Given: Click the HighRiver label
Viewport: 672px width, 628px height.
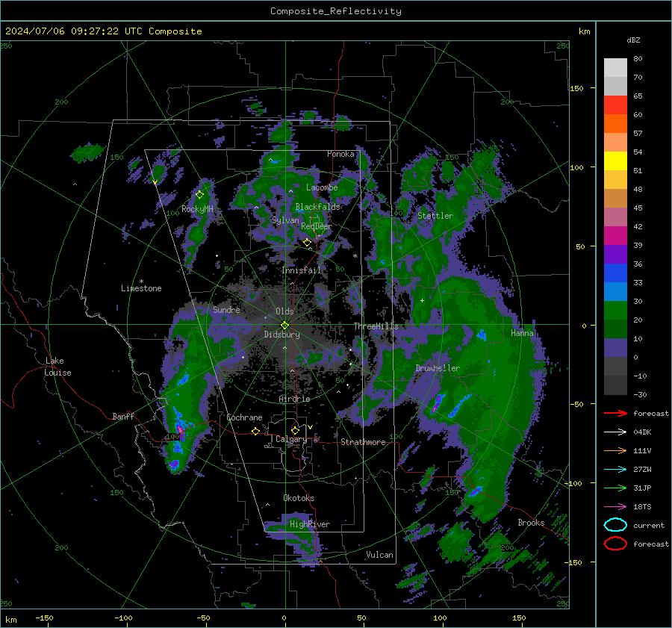Looking at the screenshot, I should tap(309, 525).
